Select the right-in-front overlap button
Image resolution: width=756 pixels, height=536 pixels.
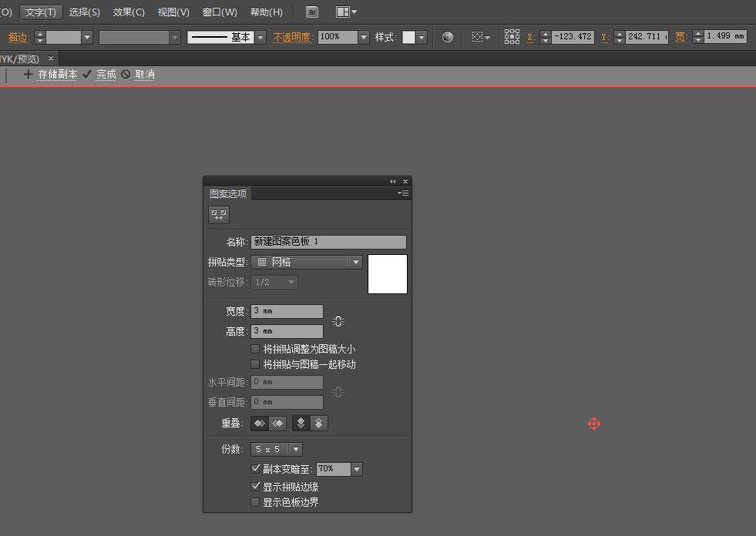[277, 424]
